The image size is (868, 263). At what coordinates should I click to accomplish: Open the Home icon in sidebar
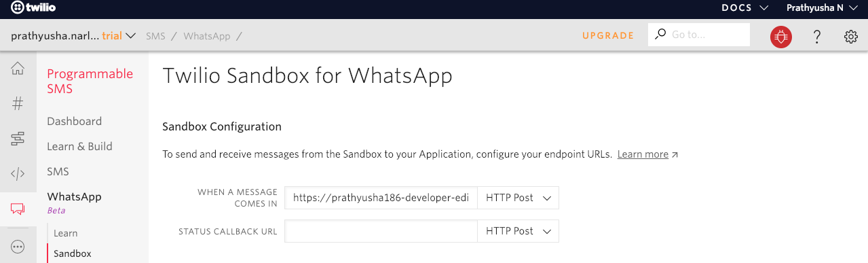[18, 69]
